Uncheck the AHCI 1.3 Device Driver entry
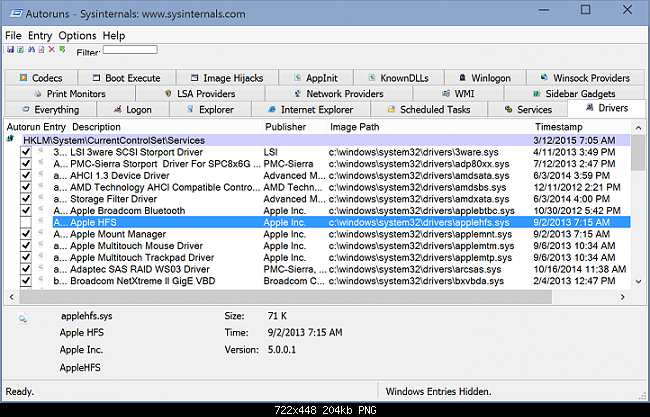Image resolution: width=650 pixels, height=417 pixels. [x=26, y=175]
